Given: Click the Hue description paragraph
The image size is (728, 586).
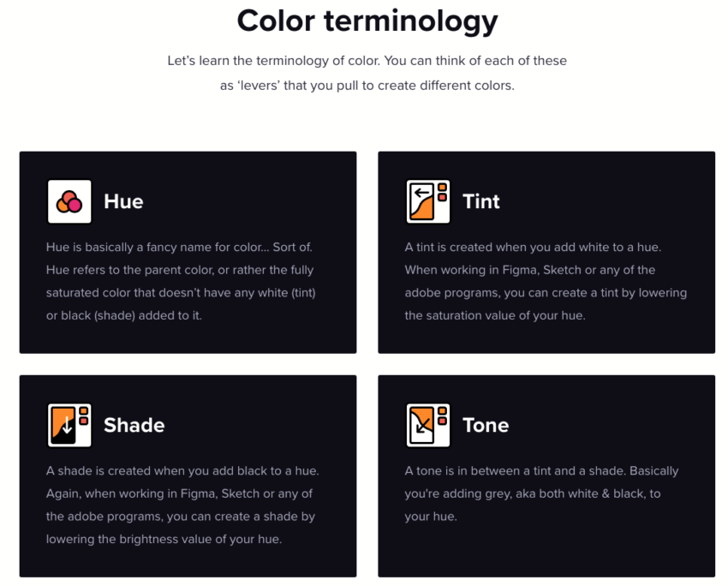Looking at the screenshot, I should click(x=180, y=281).
